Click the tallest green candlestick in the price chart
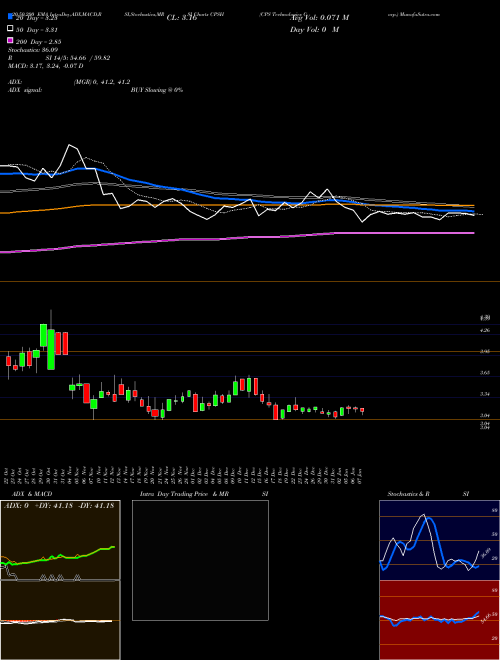Image resolution: width=500 pixels, height=660 pixels. click(x=51, y=349)
